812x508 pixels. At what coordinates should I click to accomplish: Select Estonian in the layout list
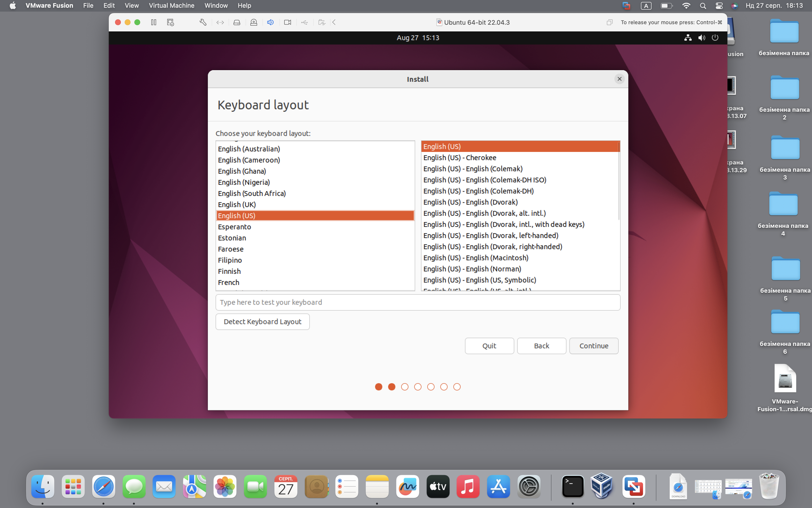[315, 238]
